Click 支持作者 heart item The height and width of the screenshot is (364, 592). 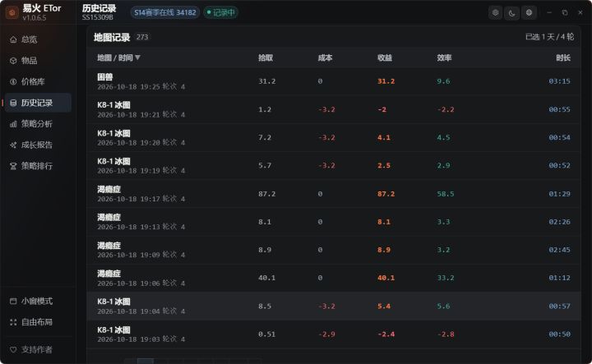click(x=38, y=350)
